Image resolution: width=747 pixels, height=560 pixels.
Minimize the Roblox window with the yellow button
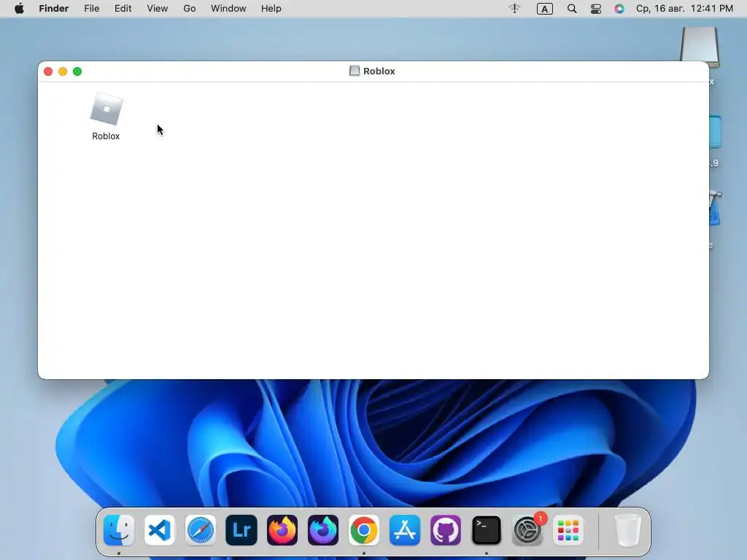(x=63, y=71)
